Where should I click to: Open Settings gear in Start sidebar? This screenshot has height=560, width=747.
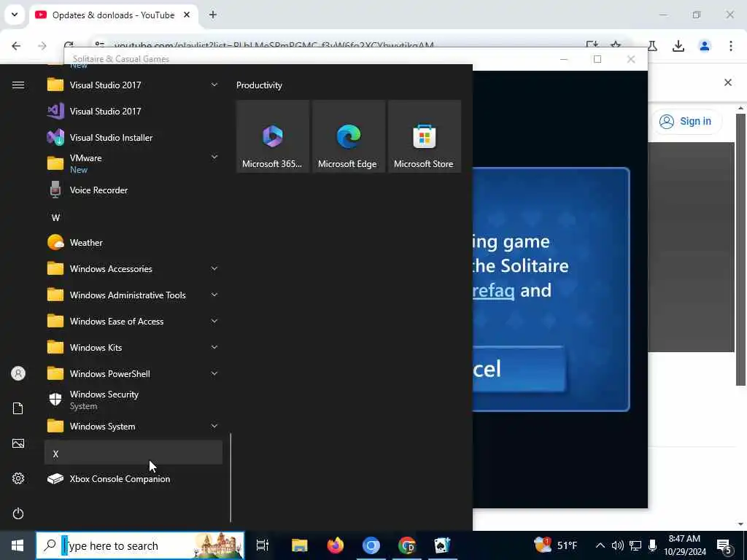[18, 478]
